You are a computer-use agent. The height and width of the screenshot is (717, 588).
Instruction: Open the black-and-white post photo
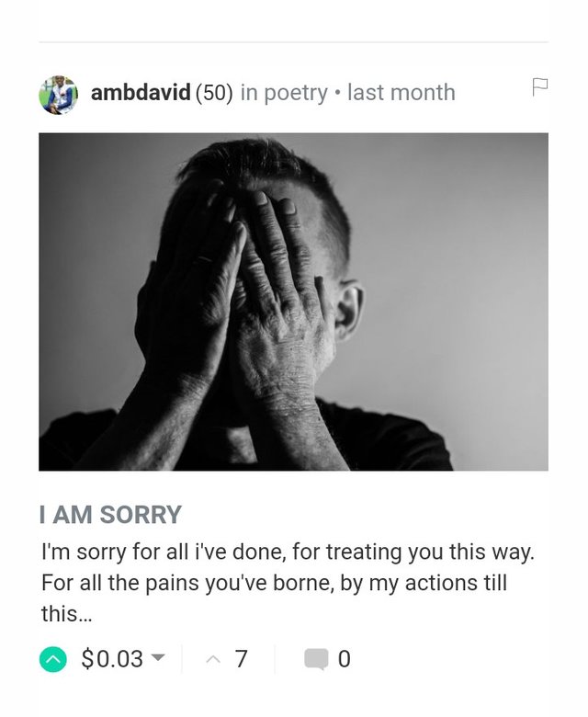pyautogui.click(x=293, y=302)
